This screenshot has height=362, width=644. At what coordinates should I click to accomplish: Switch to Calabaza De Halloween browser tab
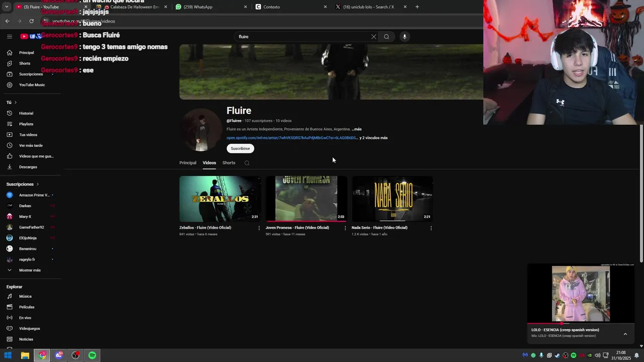tap(131, 7)
